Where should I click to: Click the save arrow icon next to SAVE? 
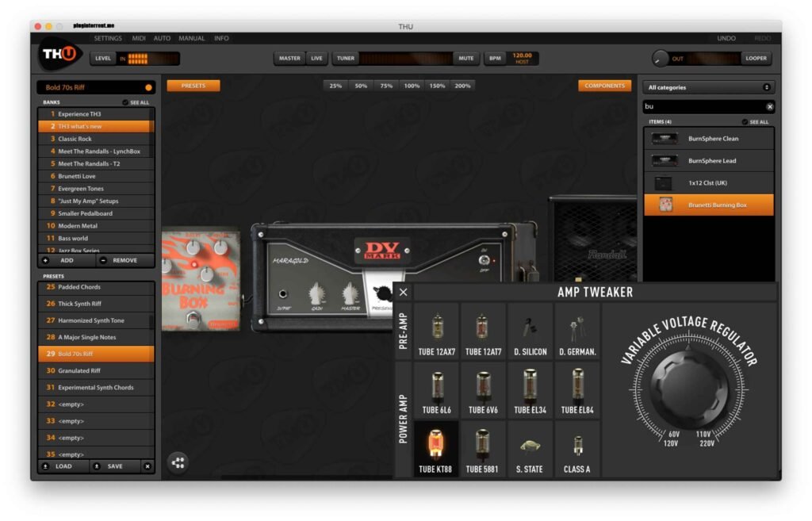(x=96, y=466)
